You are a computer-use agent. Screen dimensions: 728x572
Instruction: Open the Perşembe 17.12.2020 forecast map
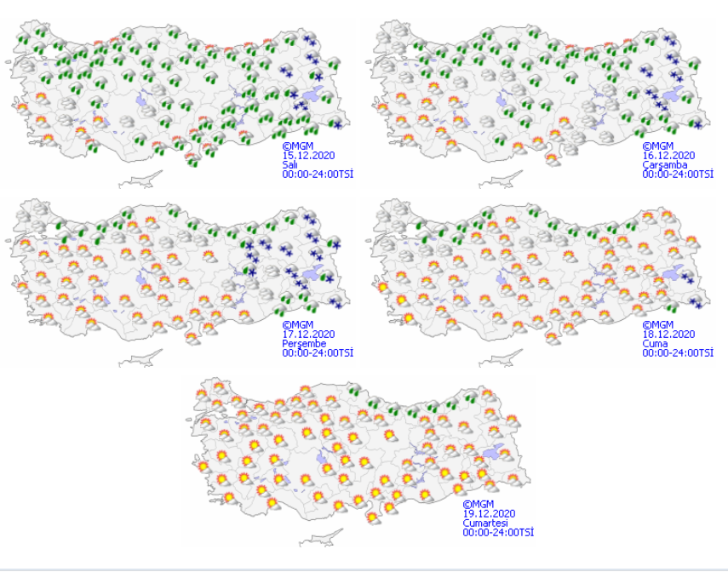pyautogui.click(x=179, y=282)
